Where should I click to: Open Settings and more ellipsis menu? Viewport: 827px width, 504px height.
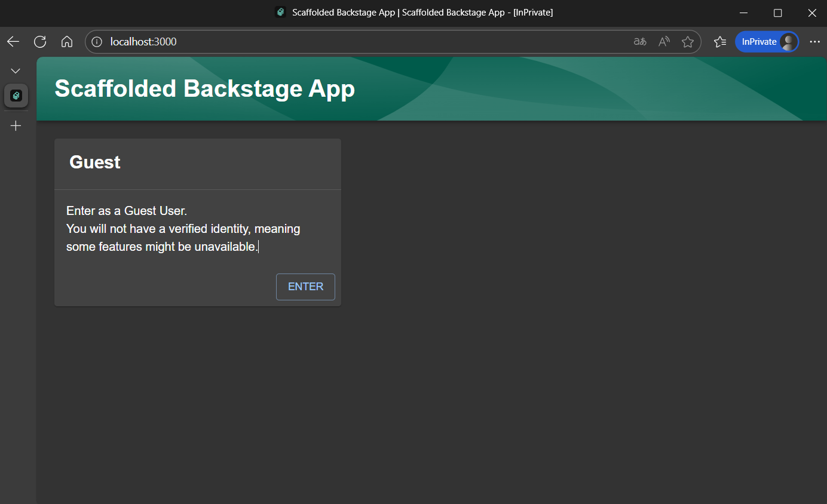pyautogui.click(x=814, y=42)
